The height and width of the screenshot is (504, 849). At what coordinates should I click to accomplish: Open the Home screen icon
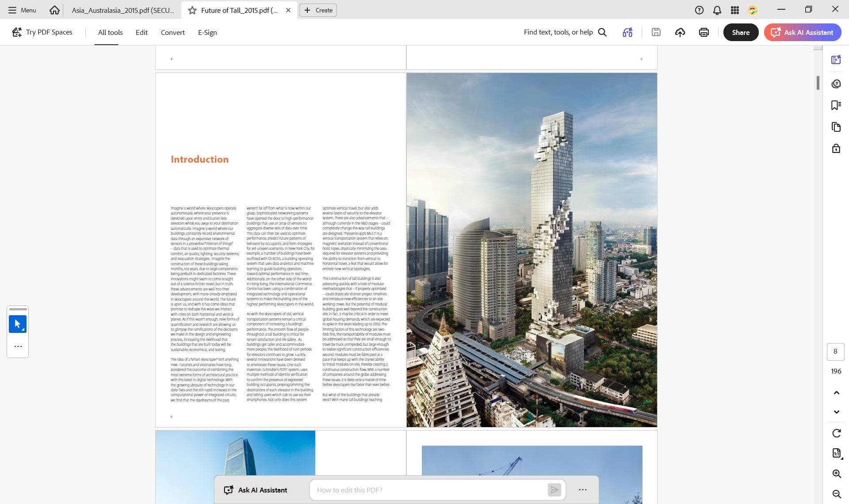click(54, 10)
